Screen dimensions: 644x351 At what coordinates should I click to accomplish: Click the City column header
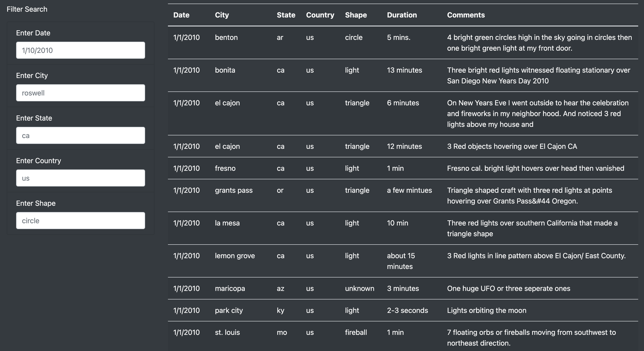222,15
